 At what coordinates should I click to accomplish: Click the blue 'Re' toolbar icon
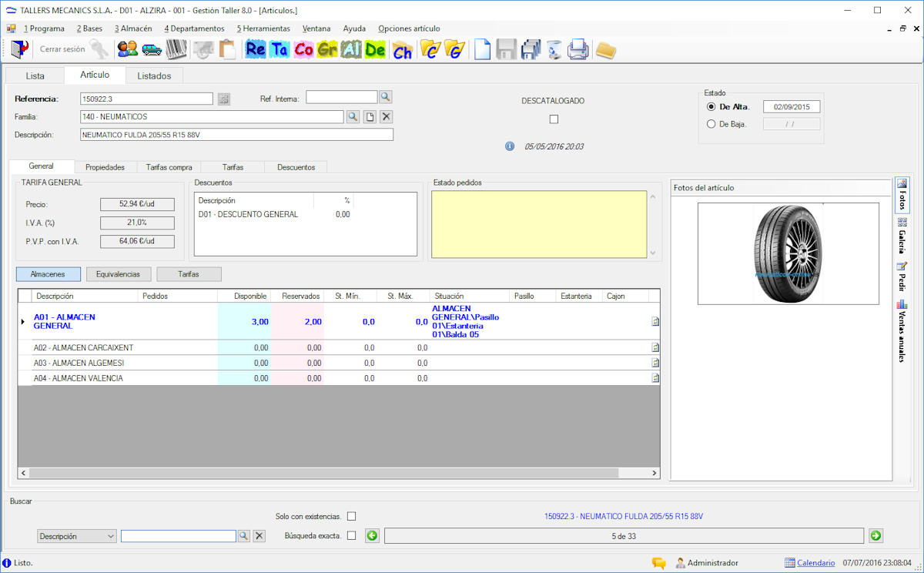(x=256, y=50)
